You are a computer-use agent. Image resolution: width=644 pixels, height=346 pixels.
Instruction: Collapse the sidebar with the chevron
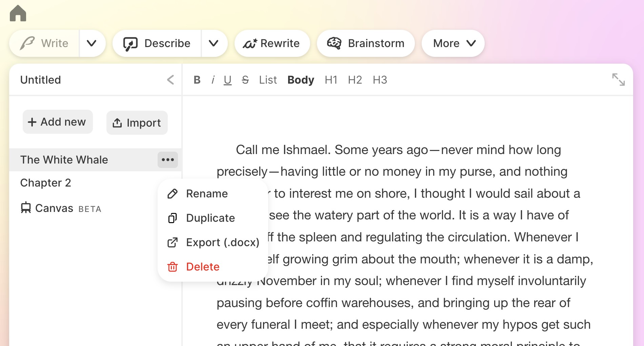point(170,80)
